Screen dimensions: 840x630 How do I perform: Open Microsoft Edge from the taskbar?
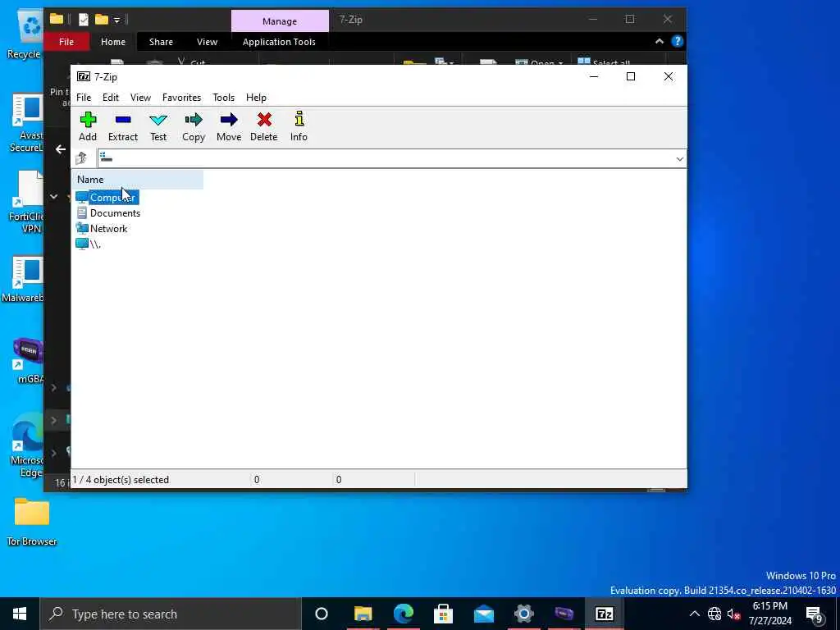(404, 614)
